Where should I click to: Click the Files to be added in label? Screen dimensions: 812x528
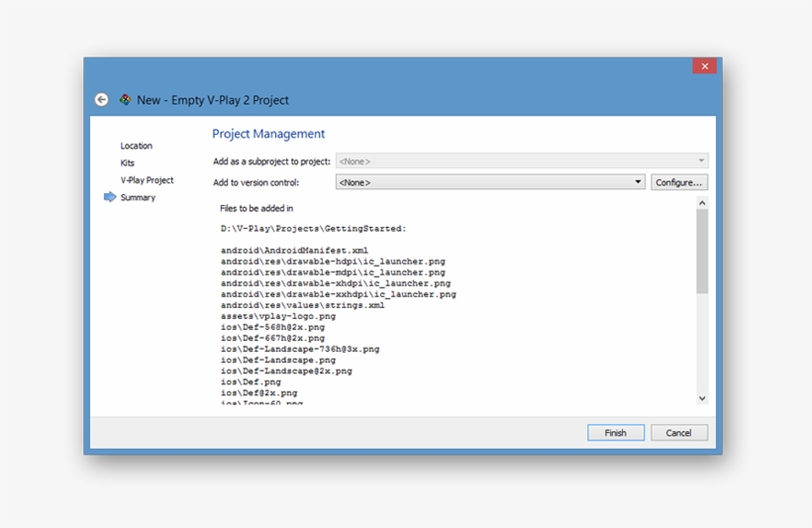click(x=256, y=208)
